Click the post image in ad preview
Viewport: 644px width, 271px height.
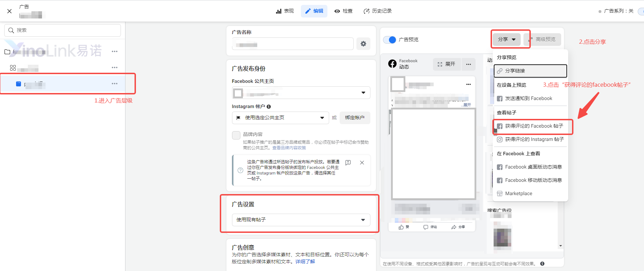coord(433,154)
